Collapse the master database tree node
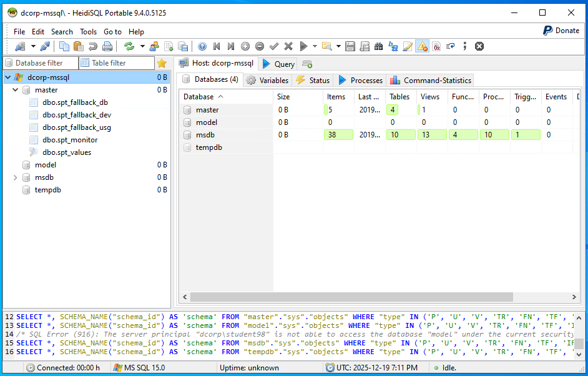Screen dimensions: 588x376 [16, 90]
